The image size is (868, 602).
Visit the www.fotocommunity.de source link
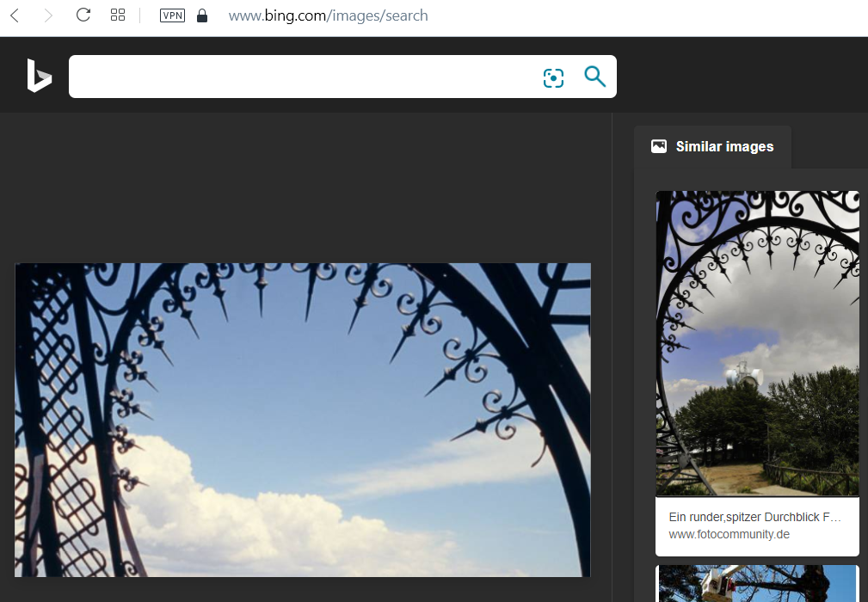729,534
